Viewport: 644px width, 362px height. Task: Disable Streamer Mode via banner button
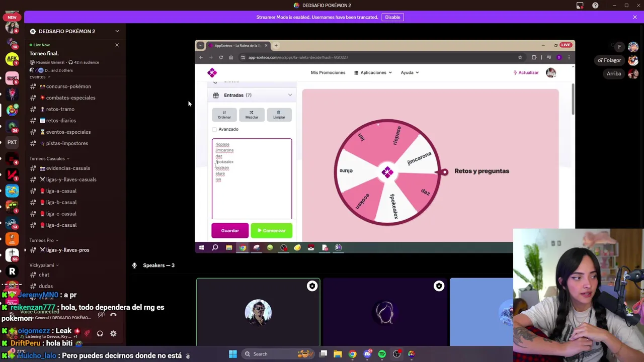point(392,17)
